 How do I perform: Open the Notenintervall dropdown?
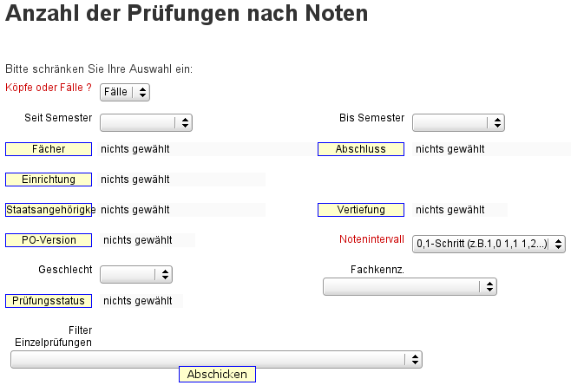[x=489, y=244]
